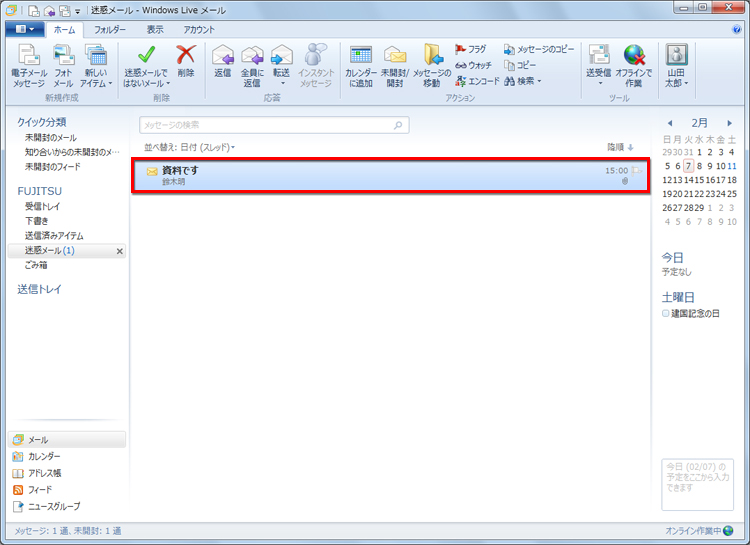This screenshot has height=545, width=750.
Task: Open quick access toolbar customize arrow
Action: click(x=77, y=11)
